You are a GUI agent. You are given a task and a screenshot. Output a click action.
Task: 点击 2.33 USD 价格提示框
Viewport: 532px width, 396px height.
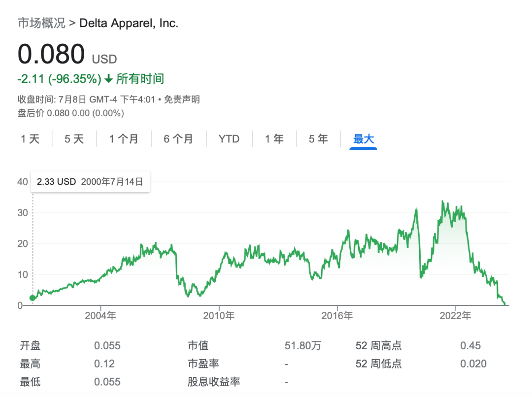pyautogui.click(x=90, y=182)
